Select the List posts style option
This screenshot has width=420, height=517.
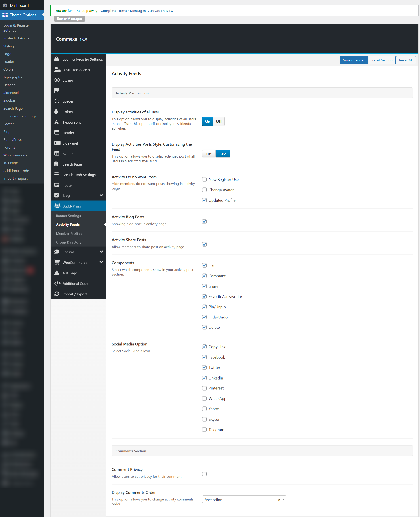click(209, 154)
